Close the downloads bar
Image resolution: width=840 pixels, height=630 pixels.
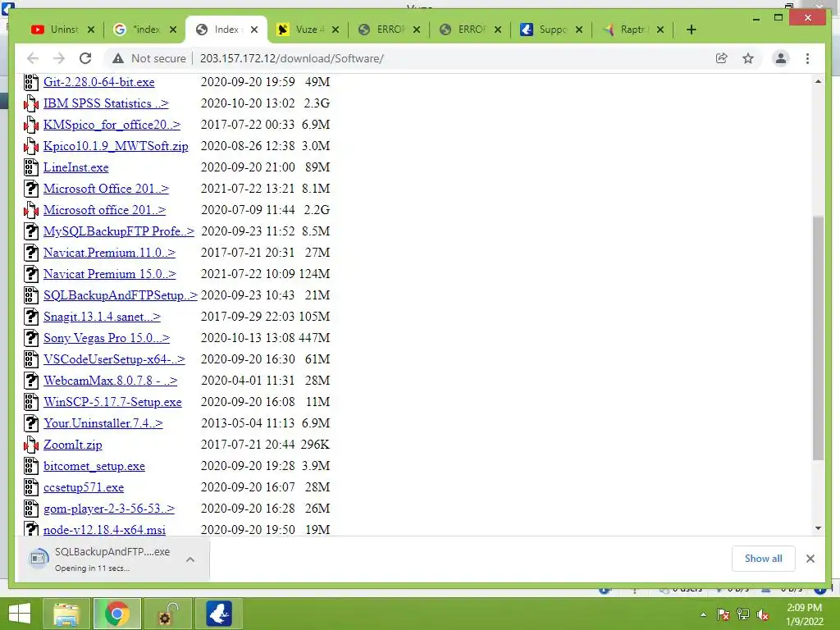pos(810,559)
